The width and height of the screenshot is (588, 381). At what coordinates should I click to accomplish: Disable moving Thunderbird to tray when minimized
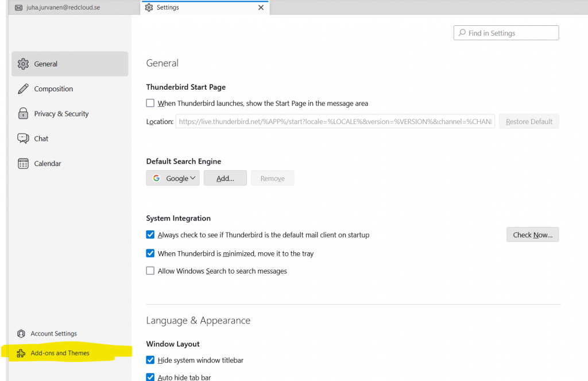pos(150,253)
